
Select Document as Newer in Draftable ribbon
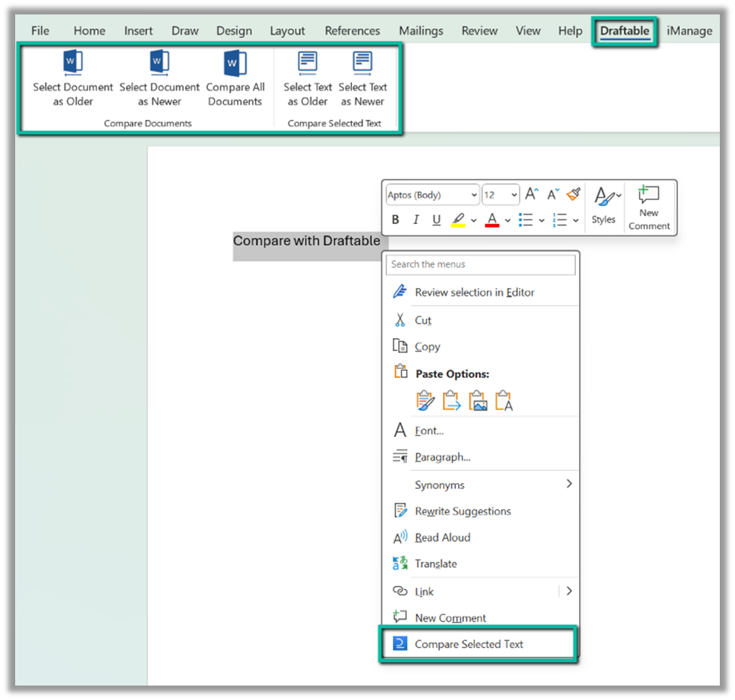(x=159, y=79)
